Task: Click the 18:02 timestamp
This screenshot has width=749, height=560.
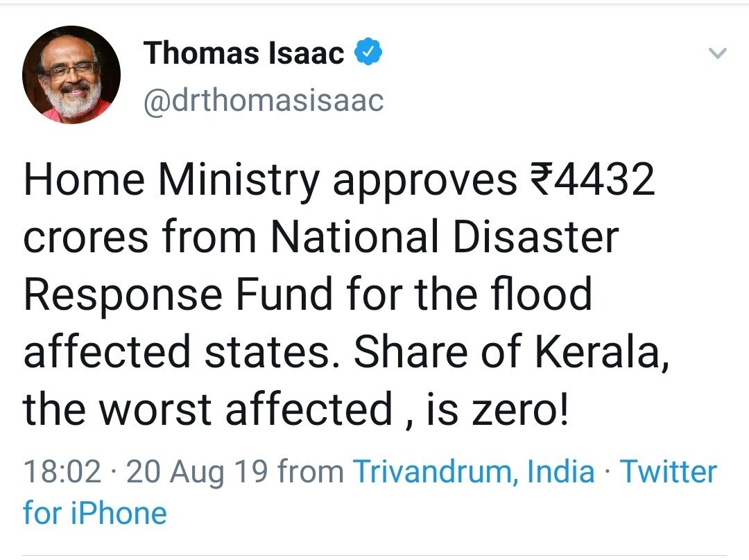Action: 62,472
